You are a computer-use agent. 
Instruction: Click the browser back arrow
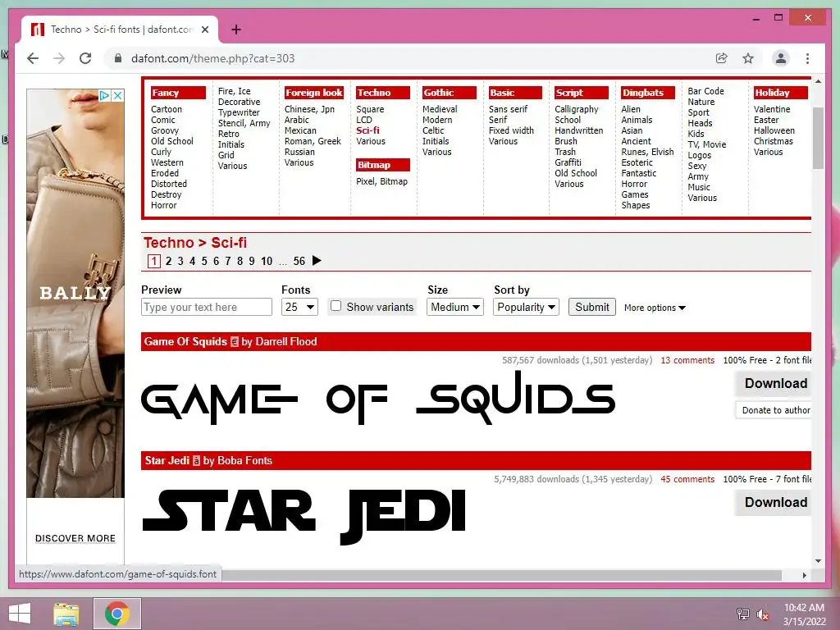pyautogui.click(x=33, y=58)
